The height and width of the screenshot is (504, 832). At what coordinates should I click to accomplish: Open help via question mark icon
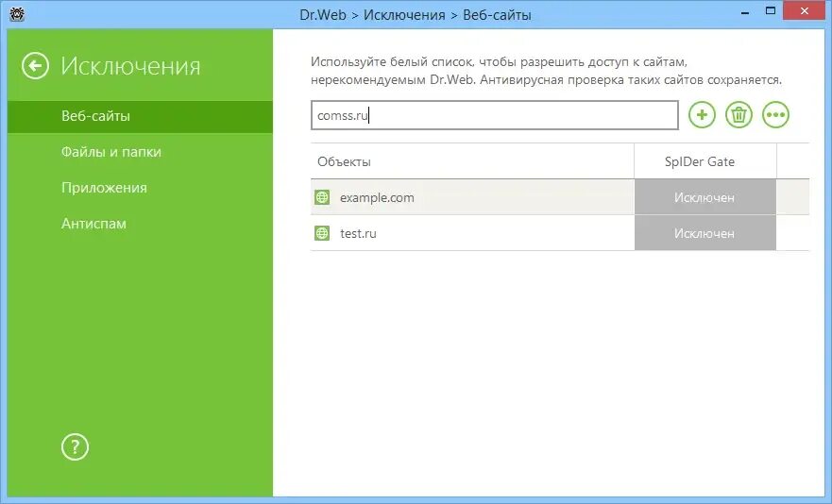[x=75, y=446]
